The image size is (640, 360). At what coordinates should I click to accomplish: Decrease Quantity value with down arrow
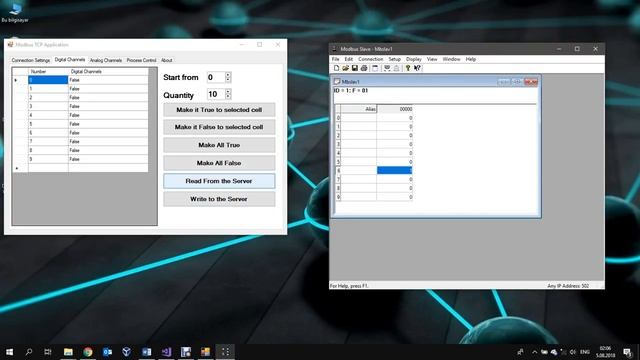[228, 97]
